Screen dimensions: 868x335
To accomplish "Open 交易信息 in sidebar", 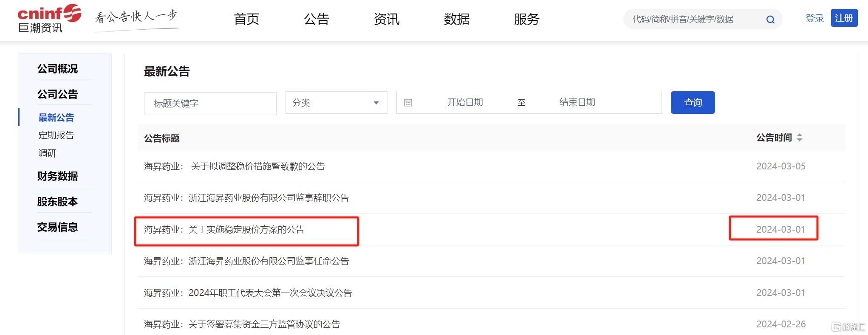I will [57, 227].
